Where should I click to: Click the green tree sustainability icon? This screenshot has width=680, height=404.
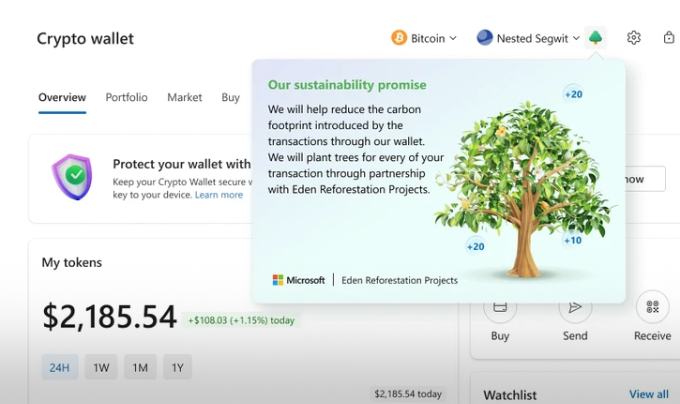pyautogui.click(x=595, y=38)
